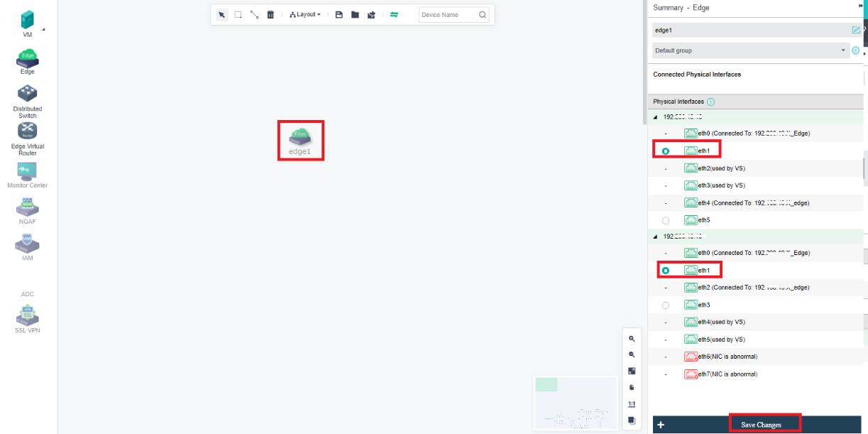This screenshot has width=868, height=434.
Task: Click the trash delete icon in toolbar
Action: tap(270, 14)
